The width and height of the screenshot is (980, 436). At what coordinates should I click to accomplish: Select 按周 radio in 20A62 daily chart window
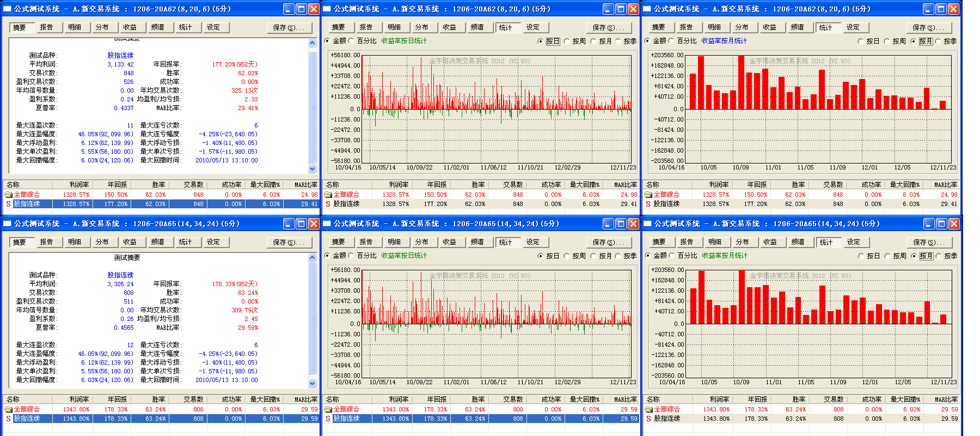[566, 41]
